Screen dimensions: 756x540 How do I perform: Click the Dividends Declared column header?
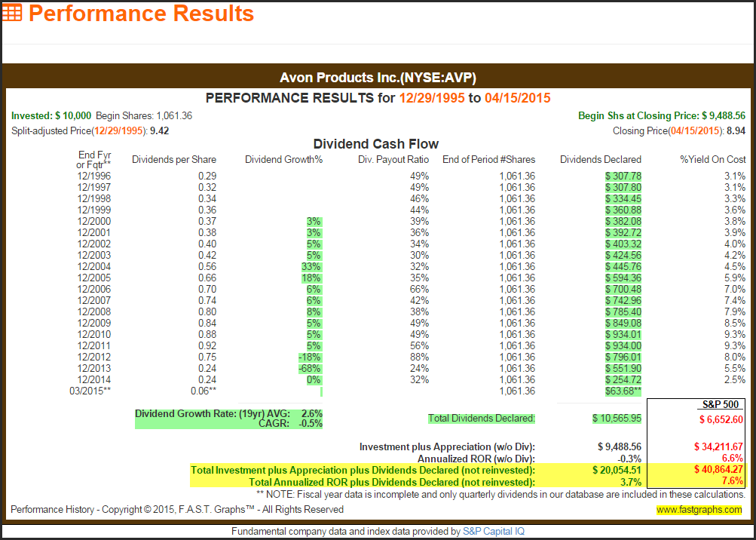[x=601, y=159]
